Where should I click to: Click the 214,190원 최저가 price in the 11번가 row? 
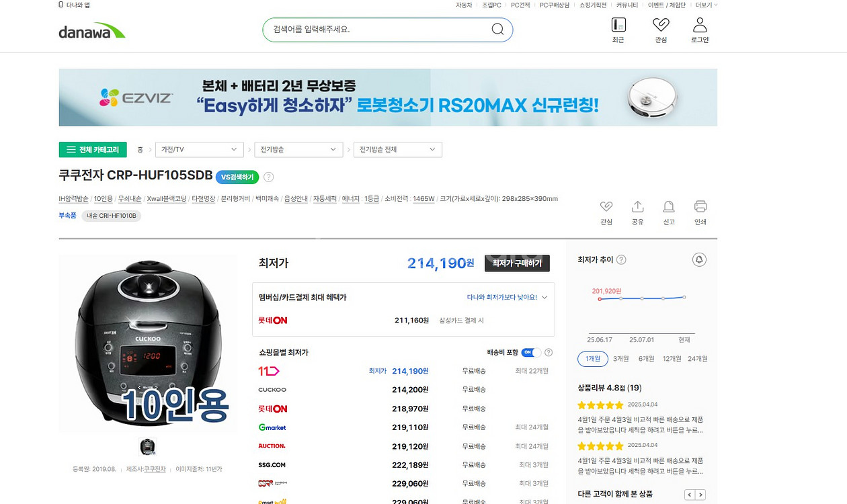click(410, 371)
